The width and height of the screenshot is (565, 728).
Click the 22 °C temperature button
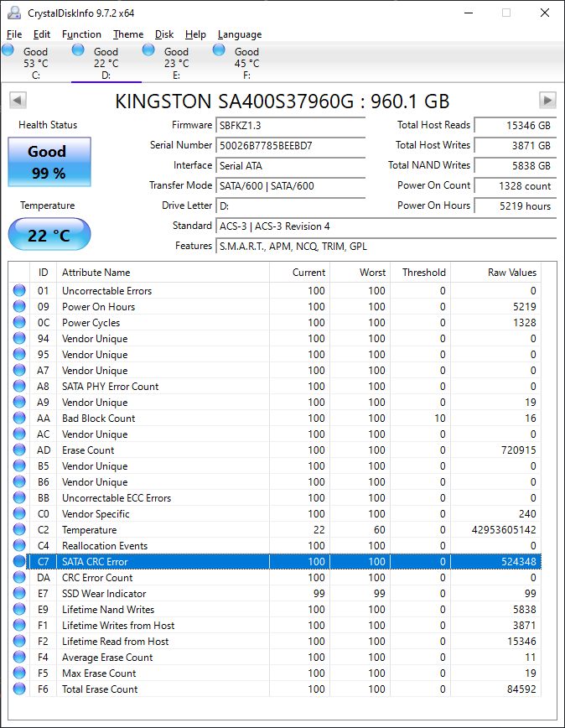(x=49, y=235)
